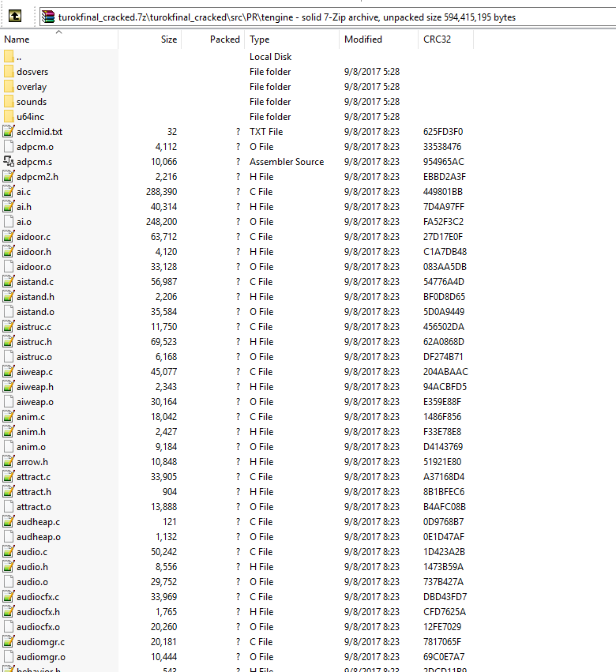Select the dosvers folder icon
Screen dimensions: 616x672
tap(9, 72)
